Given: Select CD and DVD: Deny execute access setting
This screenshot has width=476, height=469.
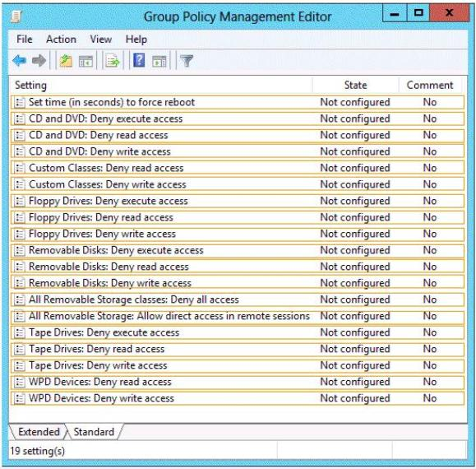Looking at the screenshot, I should tap(238, 118).
